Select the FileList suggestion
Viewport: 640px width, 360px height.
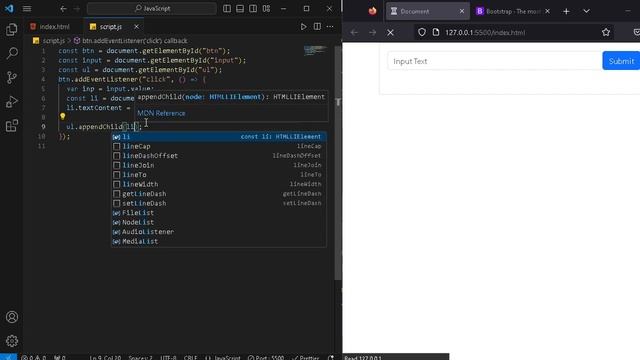click(219, 213)
